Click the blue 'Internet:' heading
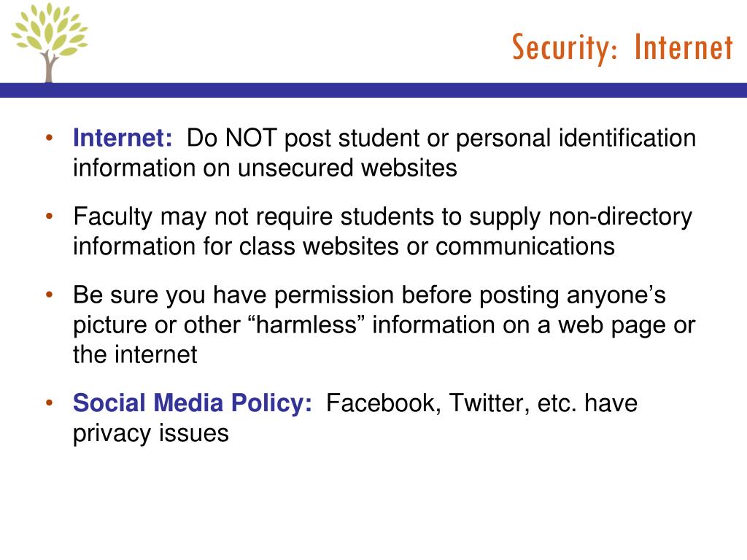 123,138
